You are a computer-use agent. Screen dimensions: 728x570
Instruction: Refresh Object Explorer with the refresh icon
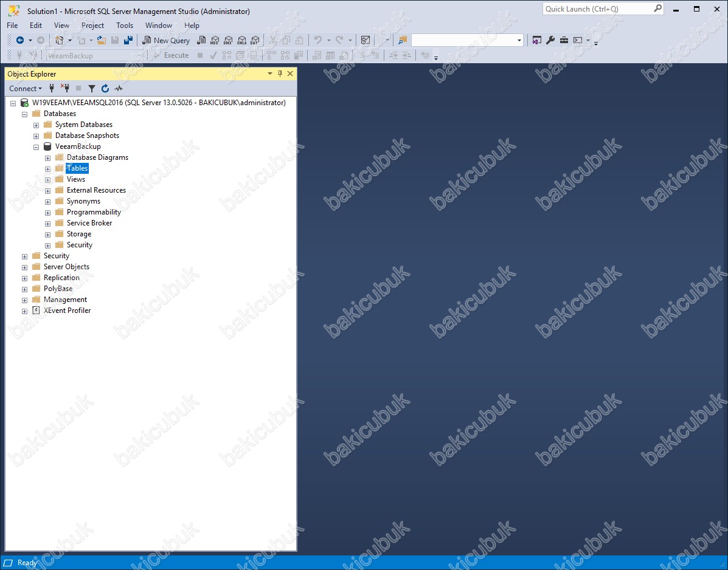(x=105, y=89)
